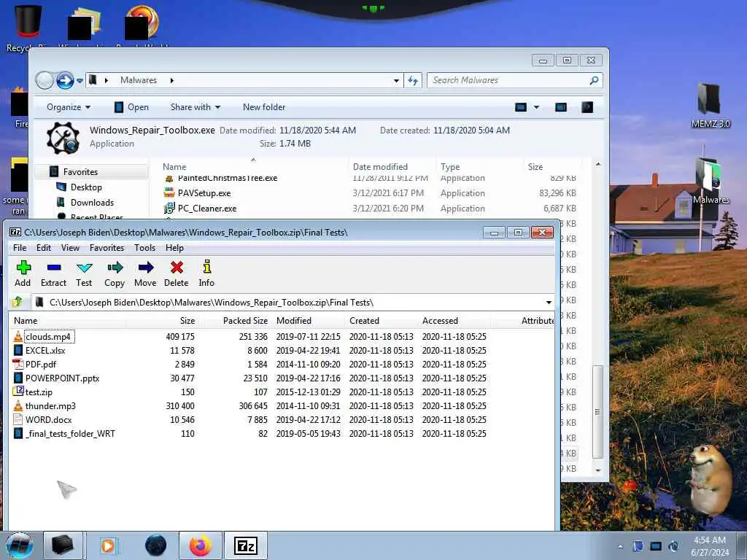Click the Explorer back navigation button
The width and height of the screenshot is (747, 560).
click(x=44, y=80)
